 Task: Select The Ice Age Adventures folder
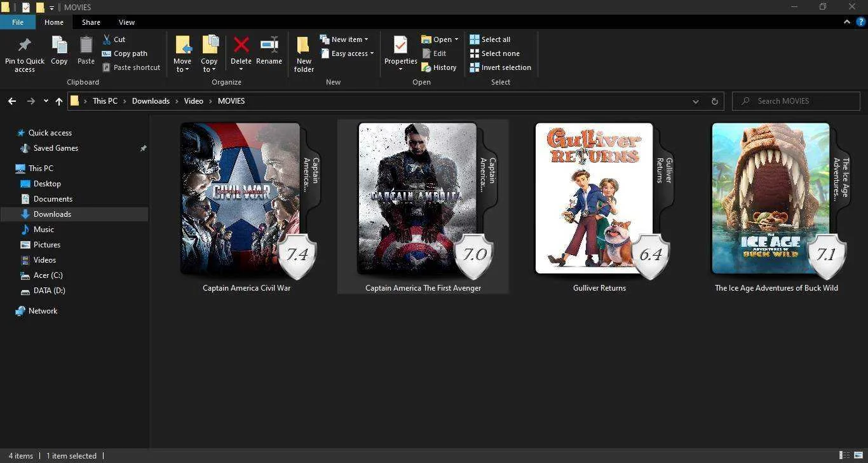[776, 207]
